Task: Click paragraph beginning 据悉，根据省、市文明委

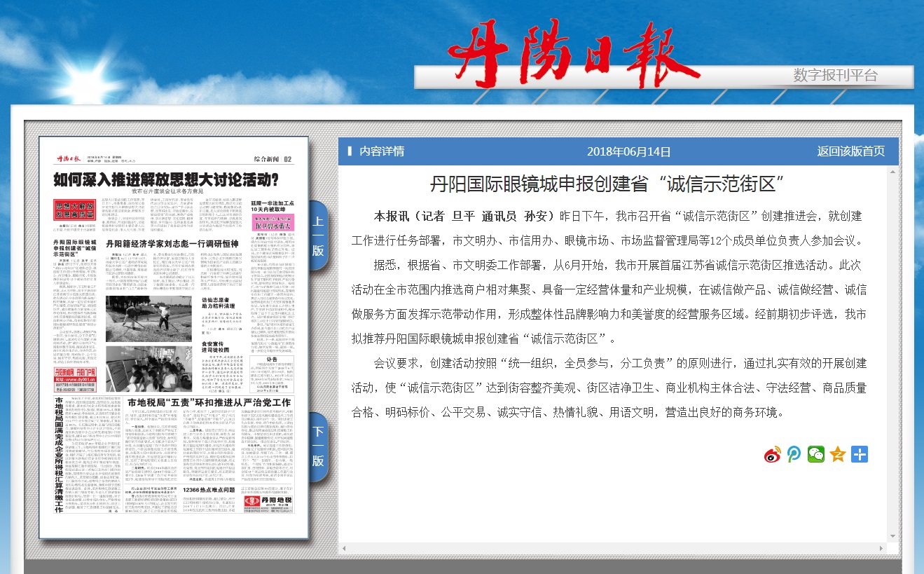Action: (608, 301)
